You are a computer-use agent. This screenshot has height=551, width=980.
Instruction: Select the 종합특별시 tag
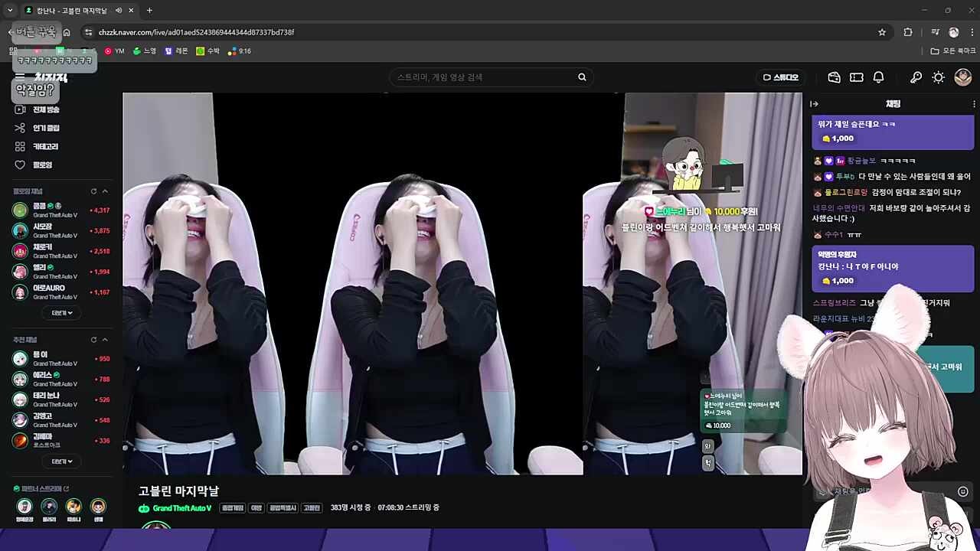click(283, 508)
